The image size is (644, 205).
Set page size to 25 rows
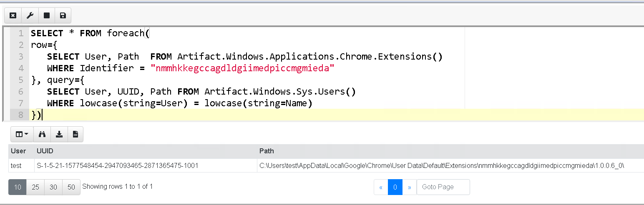click(35, 187)
